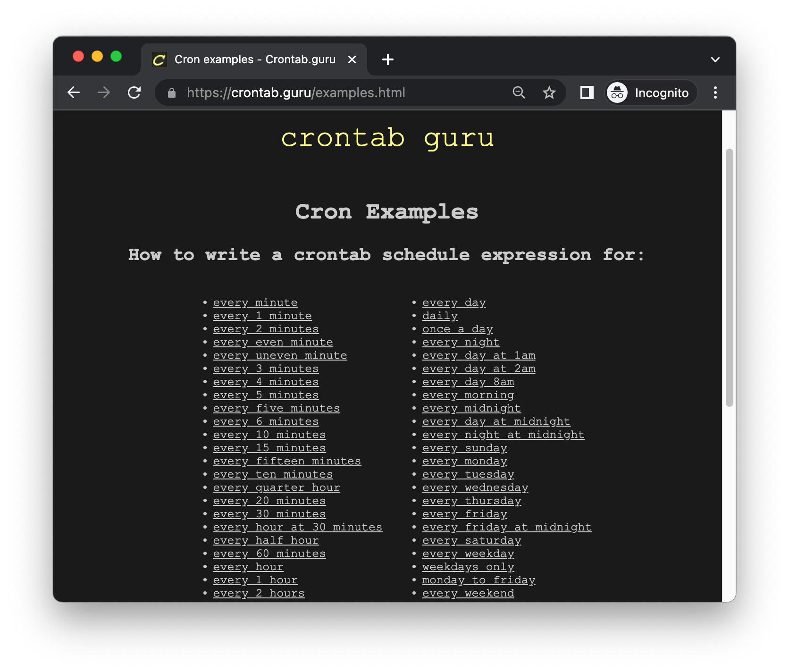
Task: Open the 'every night' link
Action: point(461,342)
